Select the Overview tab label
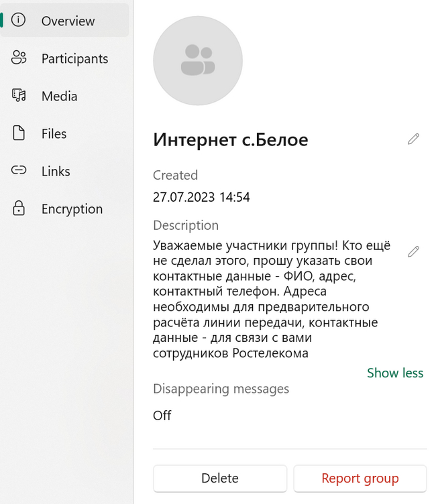The width and height of the screenshot is (436, 504). [68, 21]
